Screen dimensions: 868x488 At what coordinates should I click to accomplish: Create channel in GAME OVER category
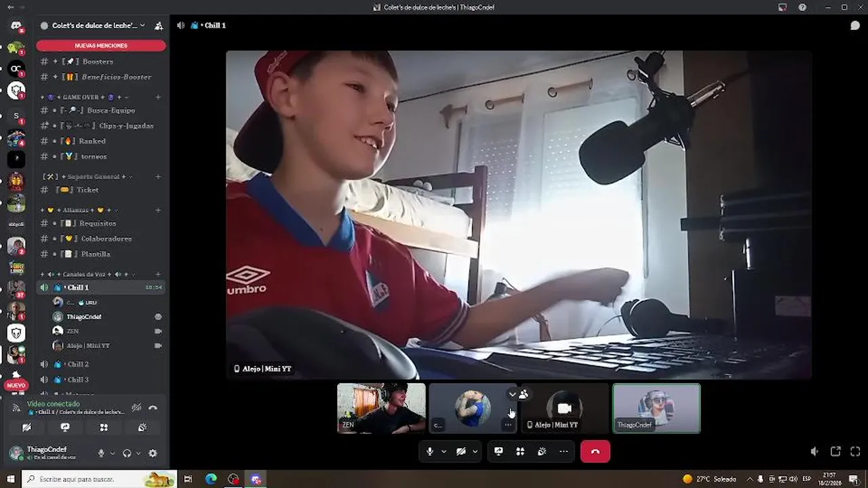pyautogui.click(x=158, y=97)
